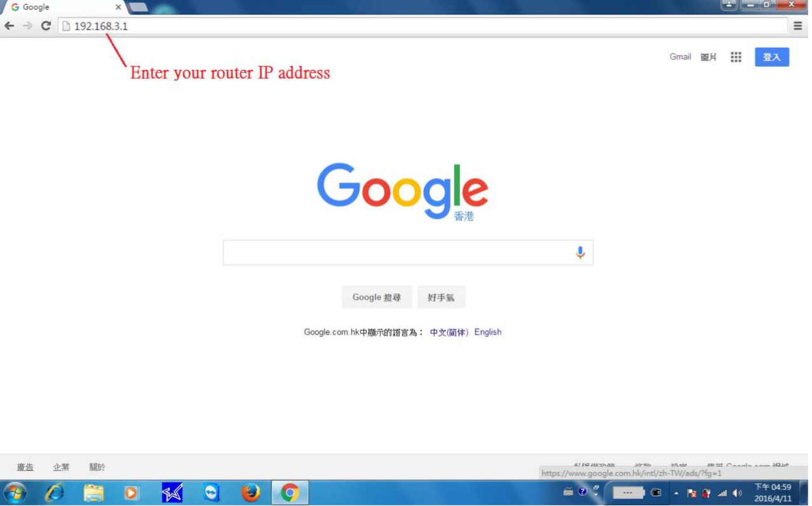812x506 pixels.
Task: Open the Chrome hamburger menu
Action: [798, 26]
